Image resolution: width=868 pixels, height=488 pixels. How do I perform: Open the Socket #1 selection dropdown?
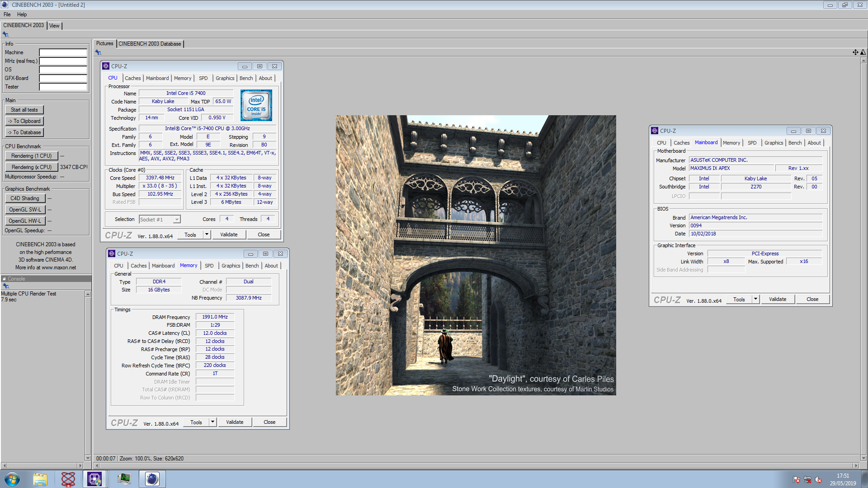(177, 220)
